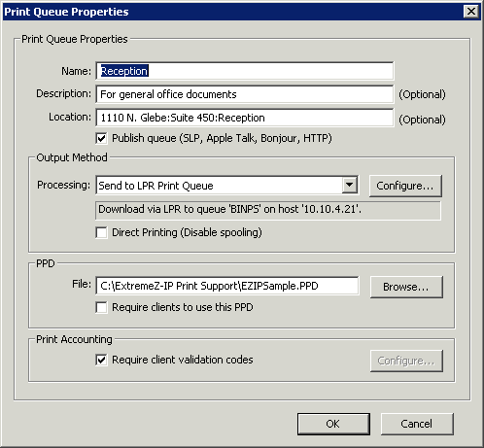
Task: Toggle Require client validation codes checkbox
Action: (101, 360)
